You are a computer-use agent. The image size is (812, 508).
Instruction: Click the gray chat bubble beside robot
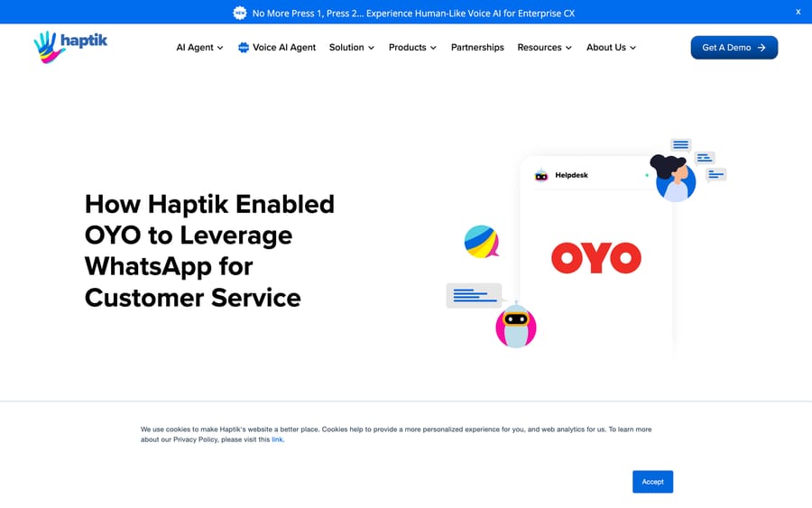(x=475, y=295)
